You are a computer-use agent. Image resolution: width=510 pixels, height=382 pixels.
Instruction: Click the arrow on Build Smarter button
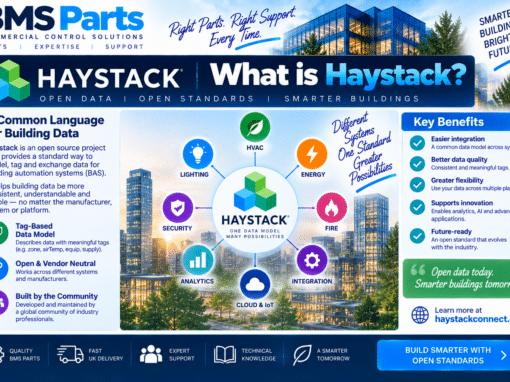pyautogui.click(x=504, y=355)
